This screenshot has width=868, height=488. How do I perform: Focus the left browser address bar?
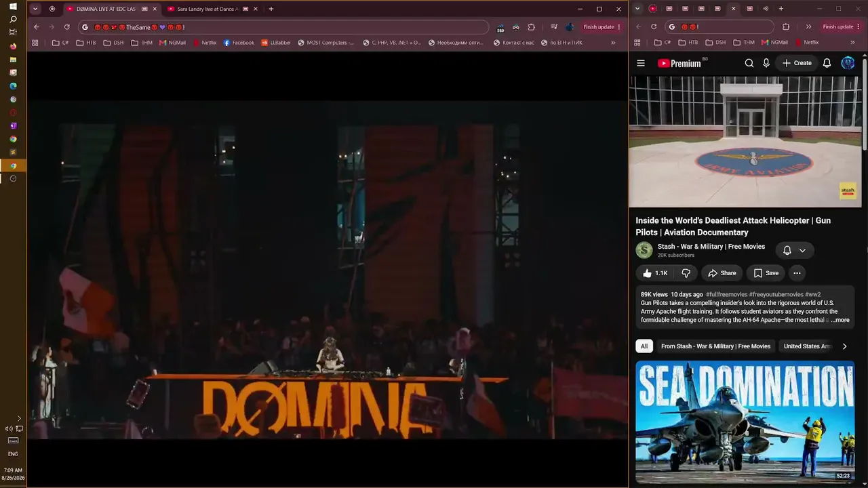(283, 27)
